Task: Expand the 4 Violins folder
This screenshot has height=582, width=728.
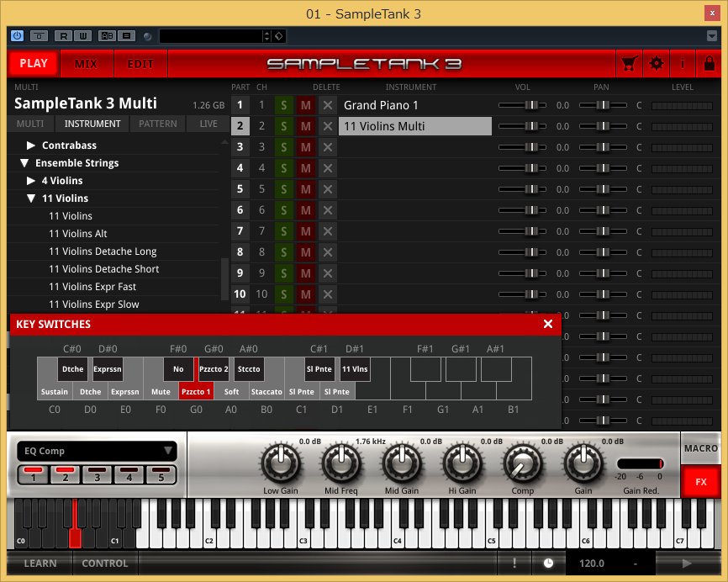Action: coord(31,181)
